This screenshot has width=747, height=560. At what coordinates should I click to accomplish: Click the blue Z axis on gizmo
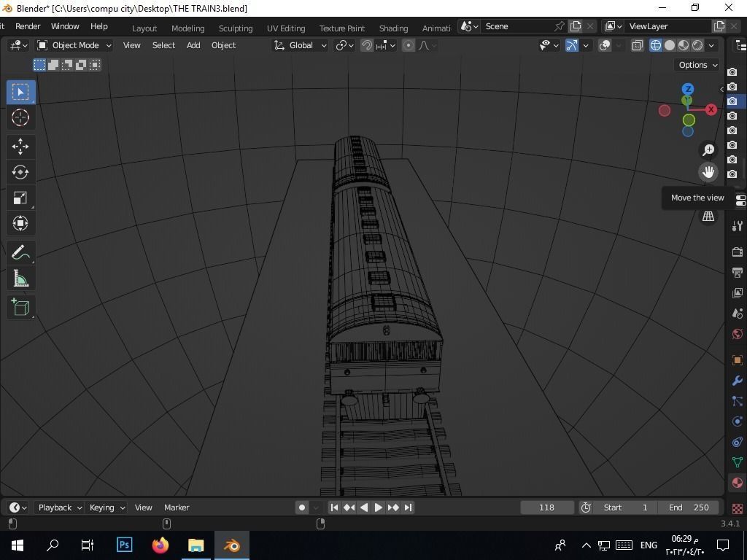coord(687,89)
